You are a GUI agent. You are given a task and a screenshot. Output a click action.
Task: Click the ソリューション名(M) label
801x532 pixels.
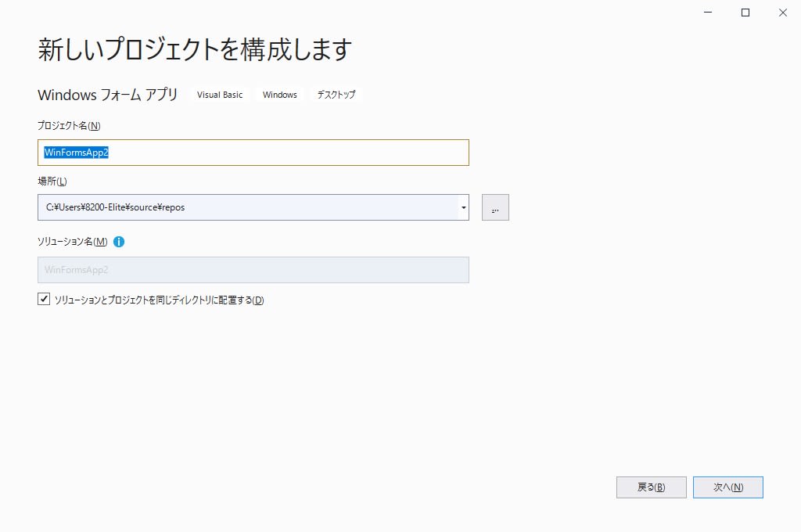[x=73, y=241]
